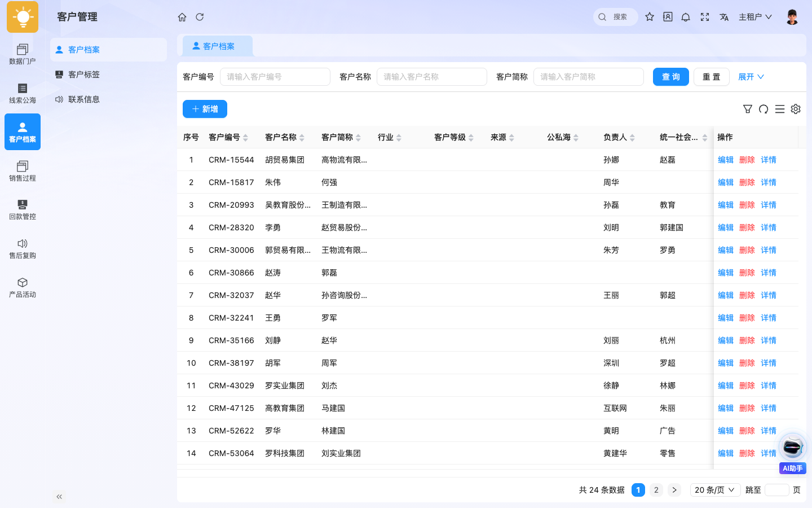Viewport: 812px width, 508px height.
Task: Go to 回款管控 sidebar module
Action: pyautogui.click(x=23, y=209)
